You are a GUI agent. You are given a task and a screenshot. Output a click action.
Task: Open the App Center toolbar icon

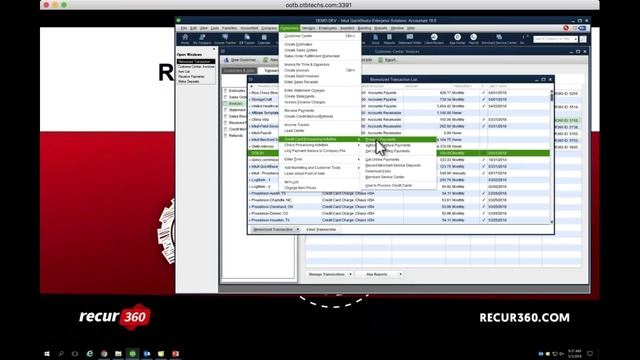point(457,39)
